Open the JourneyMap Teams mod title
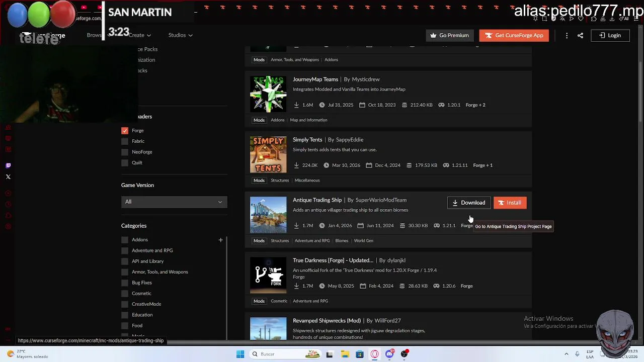 point(315,79)
